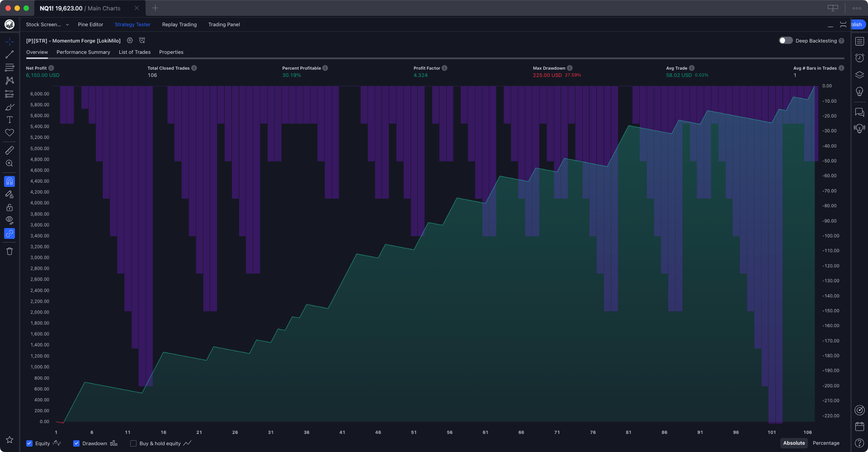Image resolution: width=868 pixels, height=452 pixels.
Task: Open the Pine Editor tab
Action: click(x=90, y=24)
